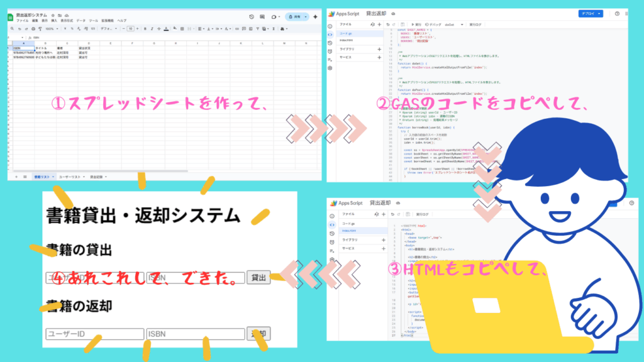This screenshot has height=362, width=644.
Task: Open the text color picker in Sheets
Action: click(165, 28)
